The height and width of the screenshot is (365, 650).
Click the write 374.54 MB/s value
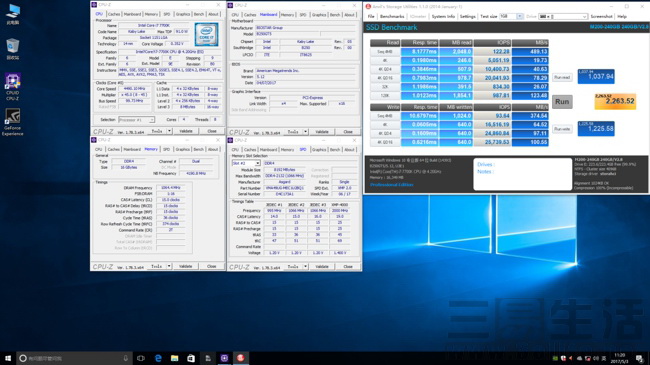(x=530, y=116)
